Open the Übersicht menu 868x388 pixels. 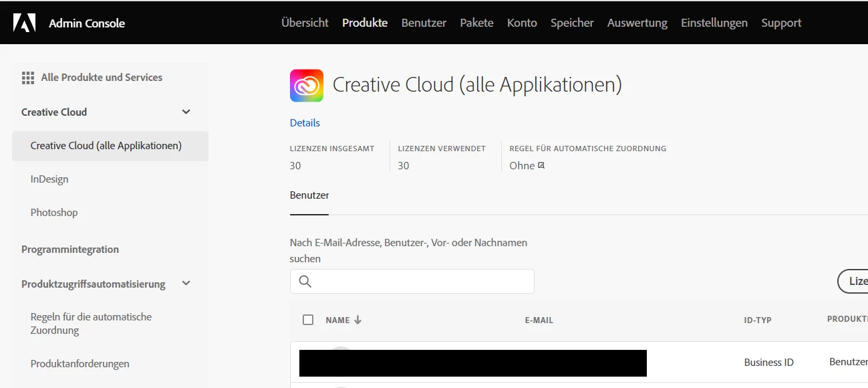coord(305,23)
